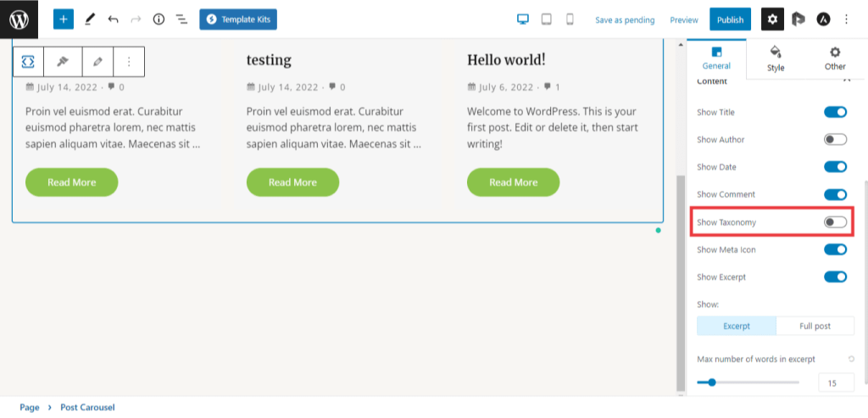Image resolution: width=868 pixels, height=418 pixels.
Task: Switch to tablet preview icon
Action: click(547, 19)
